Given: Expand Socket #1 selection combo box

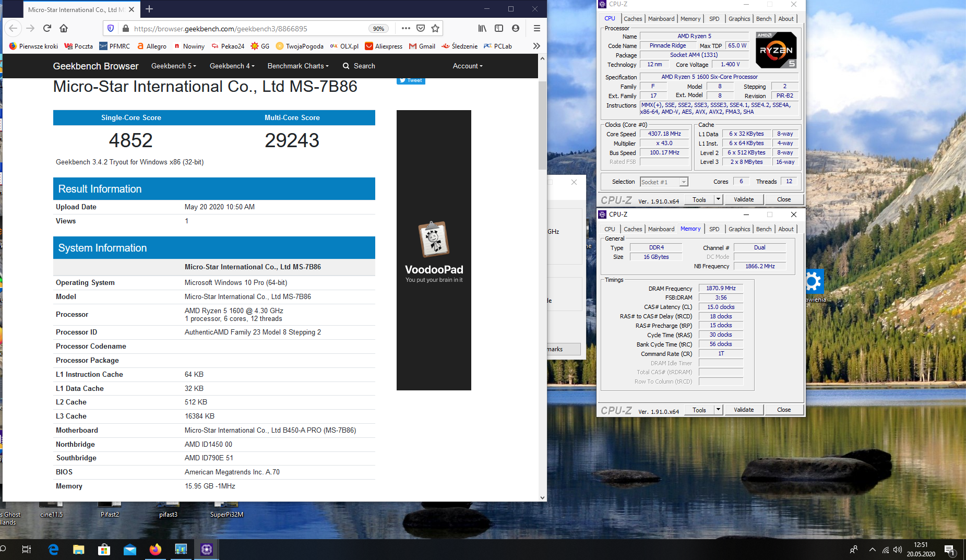Looking at the screenshot, I should coord(664,182).
